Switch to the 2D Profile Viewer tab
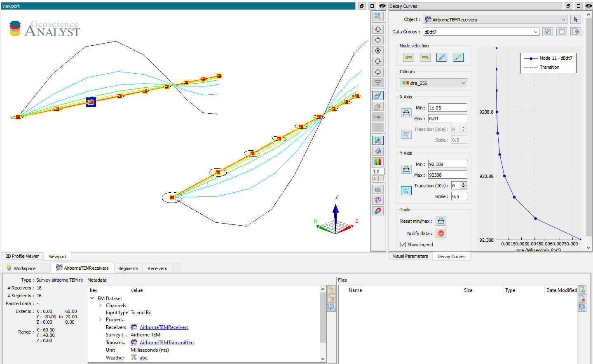 [x=22, y=256]
